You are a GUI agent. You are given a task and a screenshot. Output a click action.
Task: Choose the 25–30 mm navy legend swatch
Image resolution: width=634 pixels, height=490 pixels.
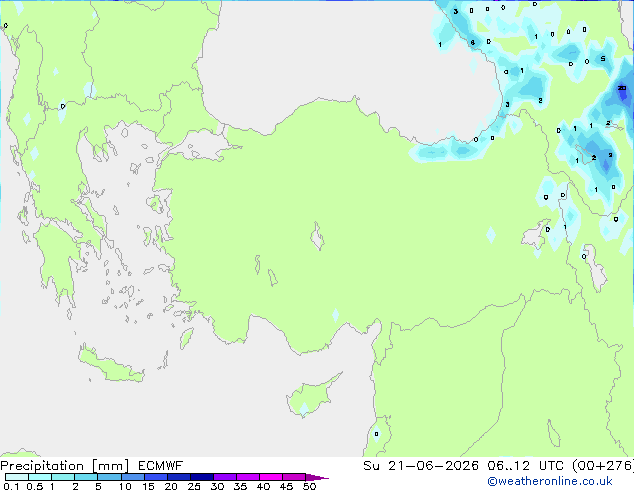[x=201, y=477]
